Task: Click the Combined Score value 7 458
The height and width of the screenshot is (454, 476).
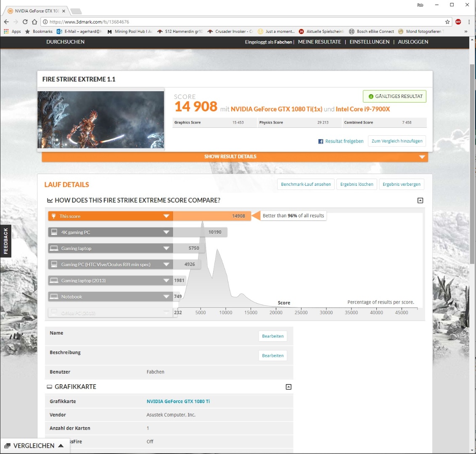Action: coord(407,123)
